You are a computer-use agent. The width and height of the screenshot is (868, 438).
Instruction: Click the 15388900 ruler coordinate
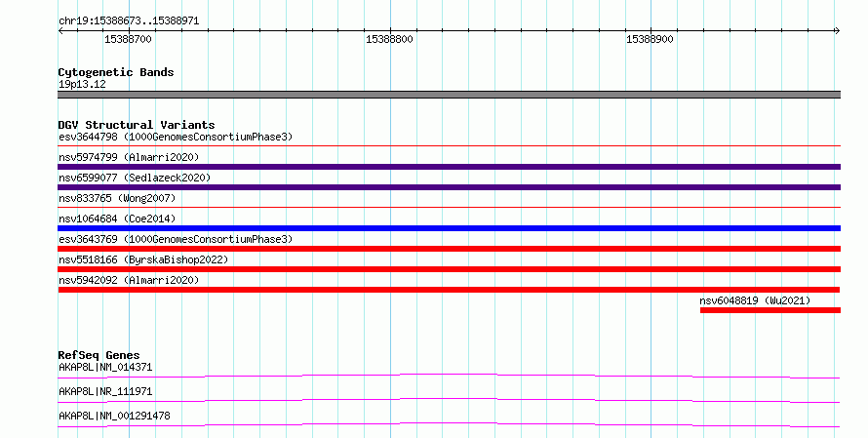coord(650,39)
